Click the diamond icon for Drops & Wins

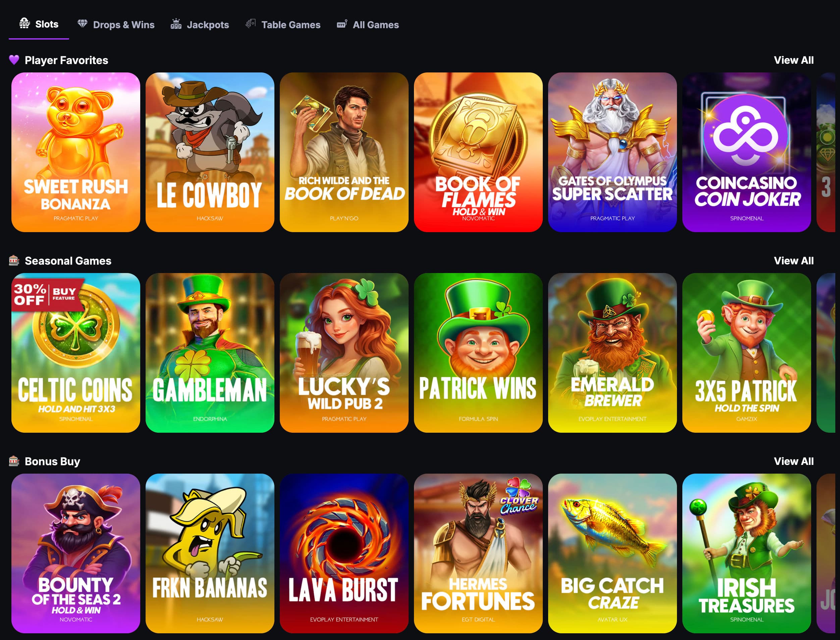(82, 23)
